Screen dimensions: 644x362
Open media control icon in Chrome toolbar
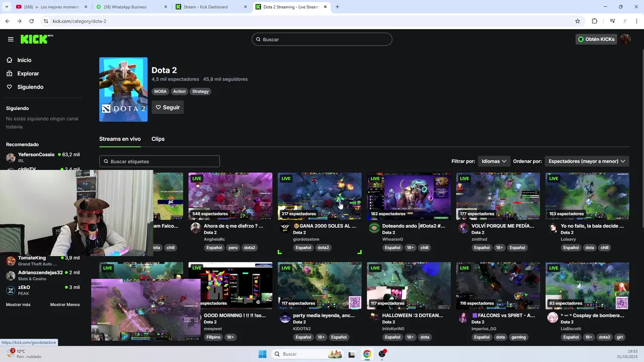[612, 21]
